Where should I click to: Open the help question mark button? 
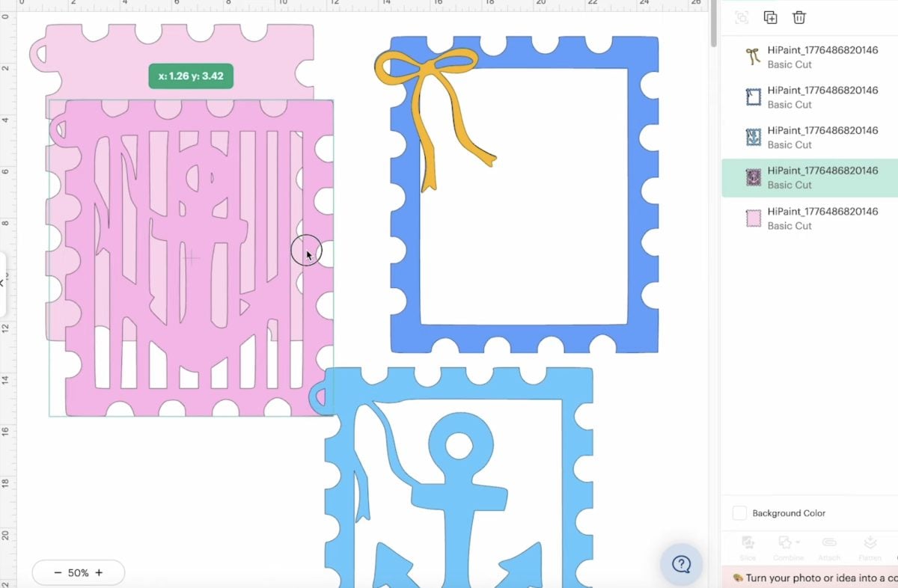click(681, 564)
